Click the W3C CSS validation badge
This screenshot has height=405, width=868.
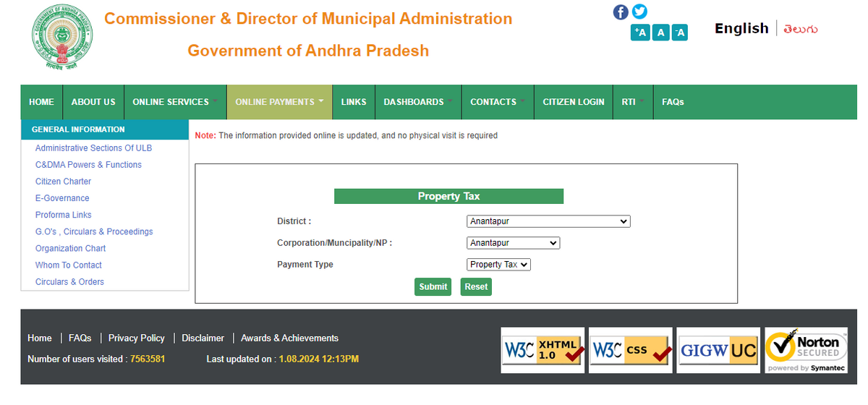[x=630, y=351]
